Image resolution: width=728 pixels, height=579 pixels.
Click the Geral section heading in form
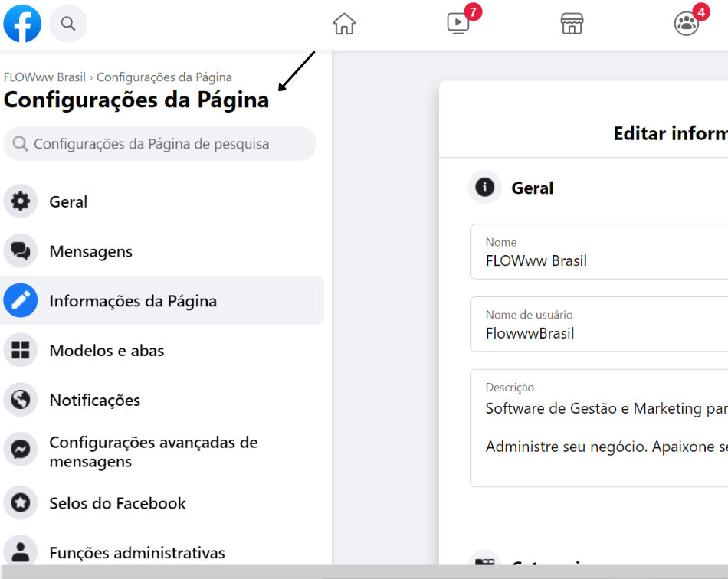[x=532, y=188]
